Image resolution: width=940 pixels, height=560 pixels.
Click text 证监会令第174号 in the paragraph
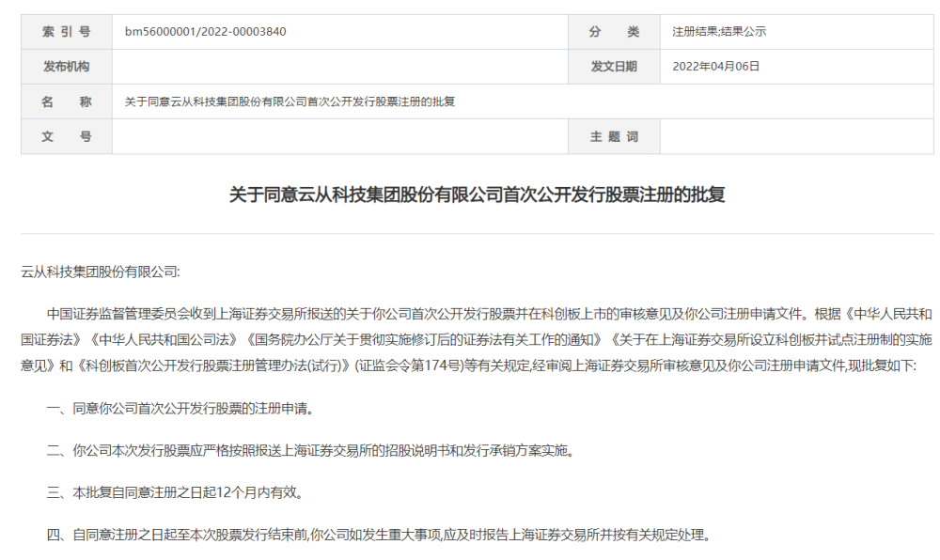pos(410,366)
